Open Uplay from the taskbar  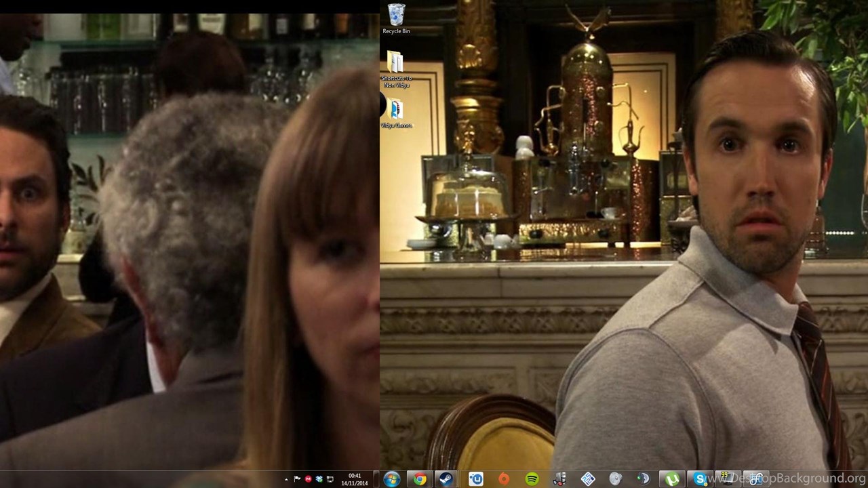476,479
